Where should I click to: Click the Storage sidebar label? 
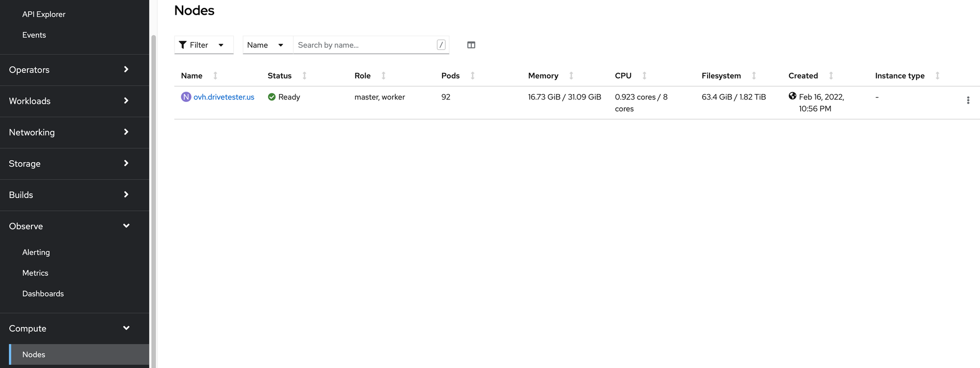click(x=24, y=164)
